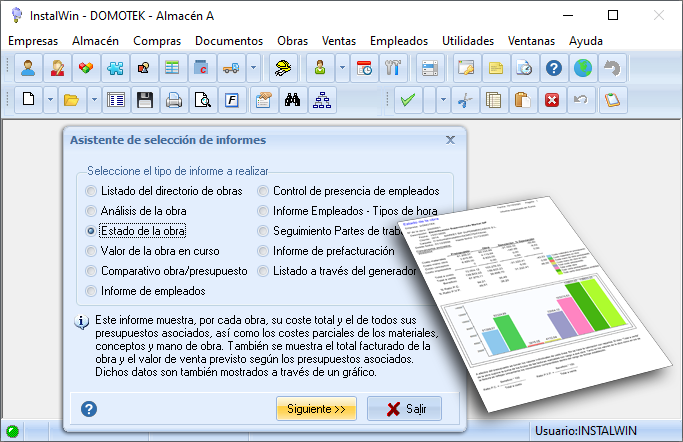Open the Compras menu
This screenshot has width=683, height=442.
pos(157,41)
